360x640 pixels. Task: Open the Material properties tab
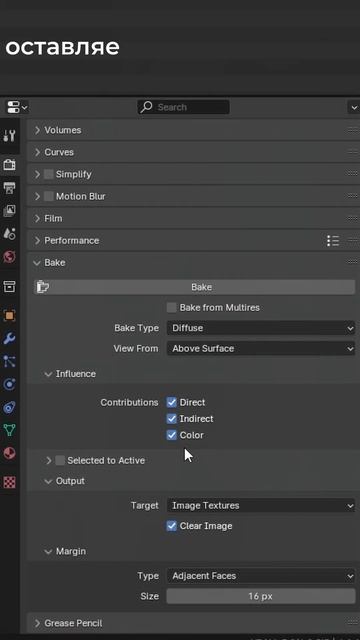click(9, 453)
